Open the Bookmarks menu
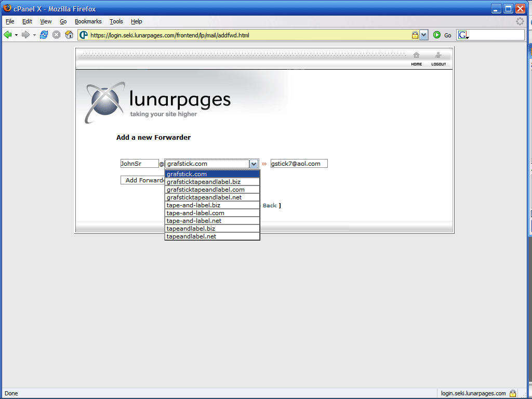Screen dimensions: 532x399 tap(88, 21)
